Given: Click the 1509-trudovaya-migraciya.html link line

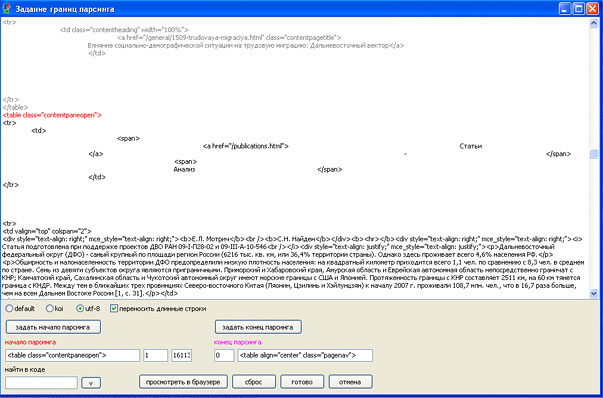Looking at the screenshot, I should pyautogui.click(x=229, y=37).
